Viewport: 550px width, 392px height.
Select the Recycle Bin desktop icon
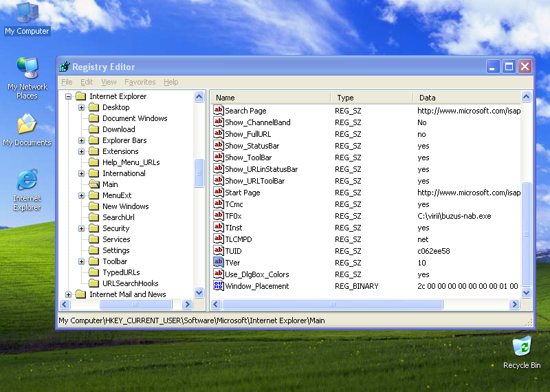[522, 352]
